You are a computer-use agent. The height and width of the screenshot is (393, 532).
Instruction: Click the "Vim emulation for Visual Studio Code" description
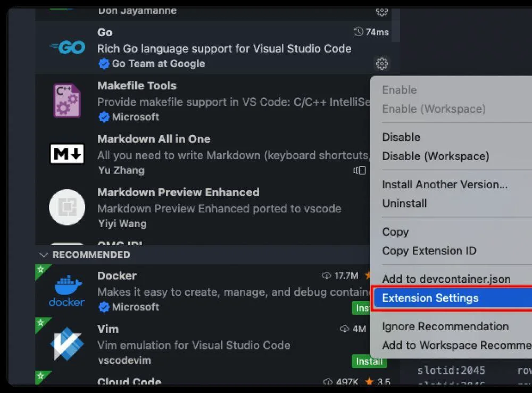pyautogui.click(x=194, y=345)
